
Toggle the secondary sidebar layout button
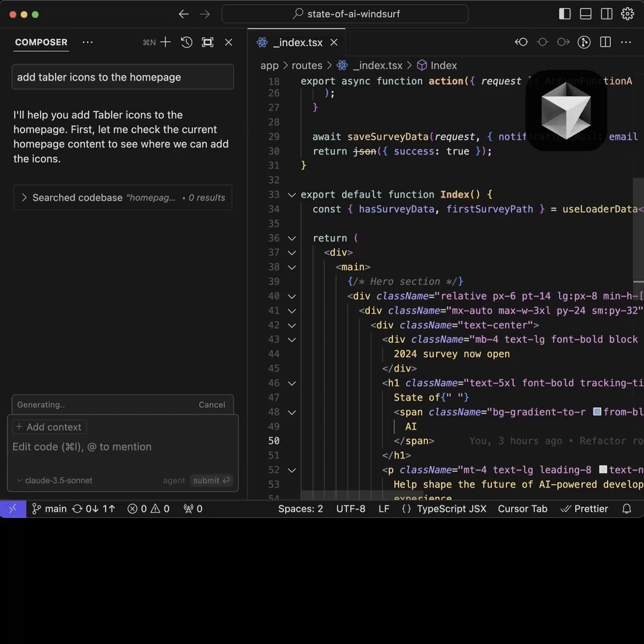[x=606, y=14]
